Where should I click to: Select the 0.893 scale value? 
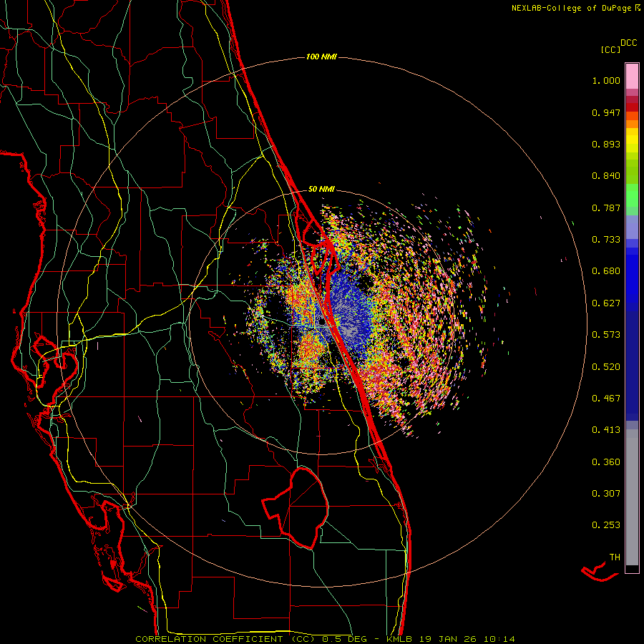pyautogui.click(x=606, y=144)
